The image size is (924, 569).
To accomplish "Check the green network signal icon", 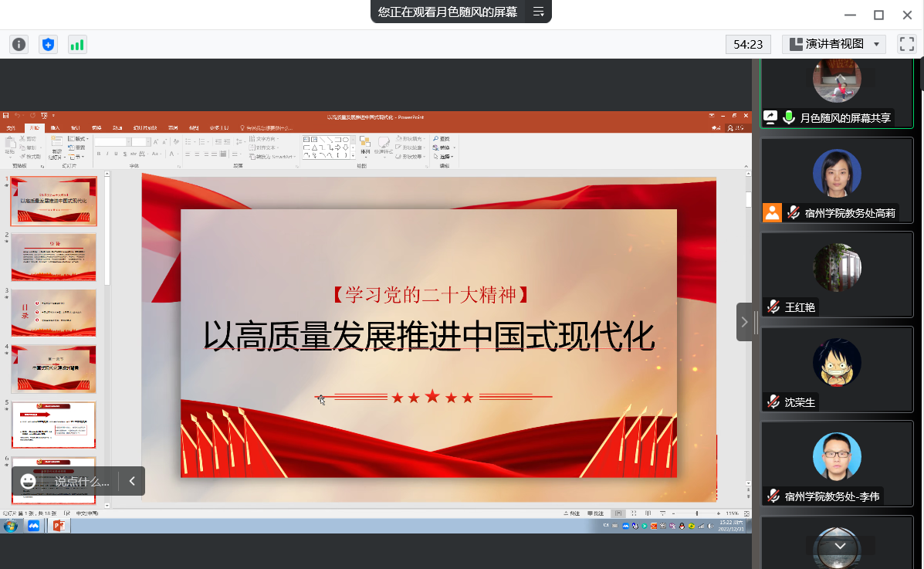I will (x=77, y=45).
